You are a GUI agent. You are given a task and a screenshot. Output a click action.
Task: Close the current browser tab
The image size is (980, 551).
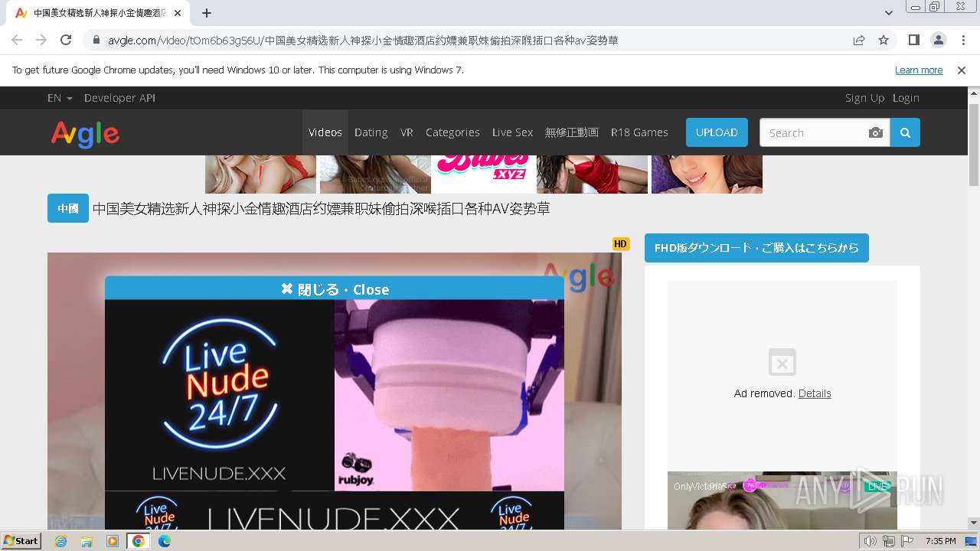tap(178, 13)
